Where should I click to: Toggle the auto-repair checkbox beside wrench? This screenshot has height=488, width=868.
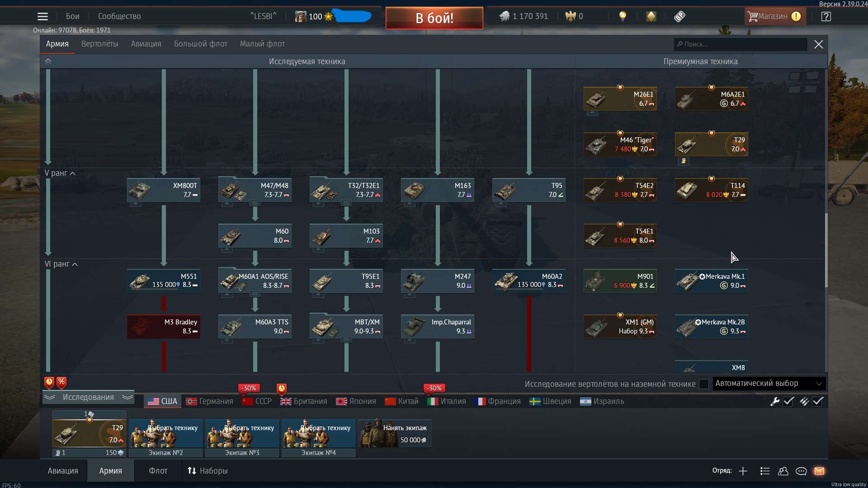tap(788, 401)
